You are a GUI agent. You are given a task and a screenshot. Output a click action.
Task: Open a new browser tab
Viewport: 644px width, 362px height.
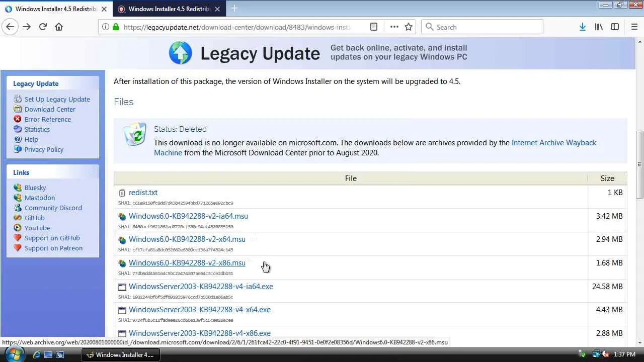[234, 9]
